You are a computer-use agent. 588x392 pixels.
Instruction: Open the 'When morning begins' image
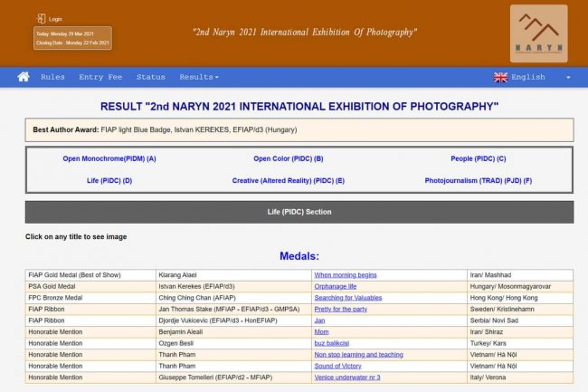coord(345,274)
